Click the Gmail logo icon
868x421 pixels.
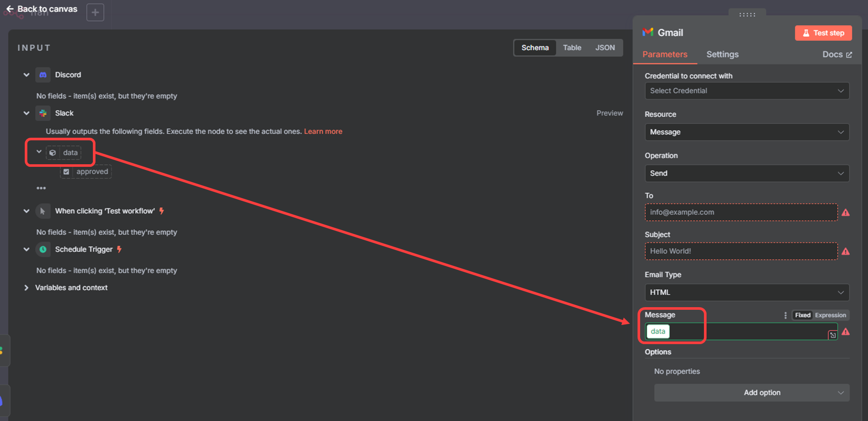(x=648, y=32)
